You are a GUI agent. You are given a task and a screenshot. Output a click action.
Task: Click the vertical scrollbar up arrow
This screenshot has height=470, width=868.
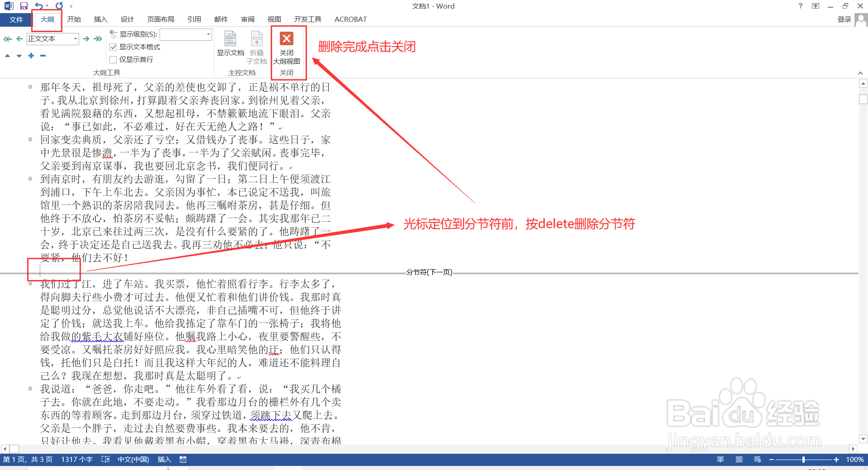point(863,84)
